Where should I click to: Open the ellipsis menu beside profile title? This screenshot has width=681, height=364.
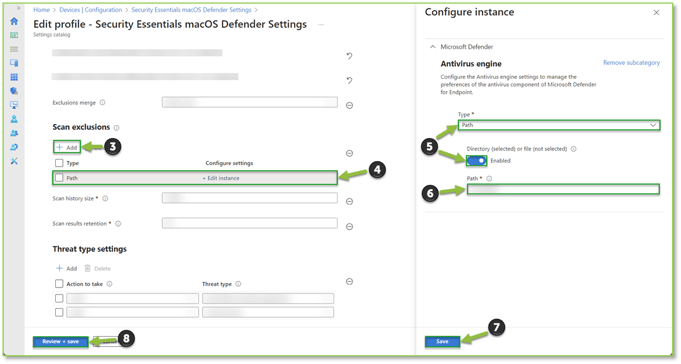click(x=321, y=25)
